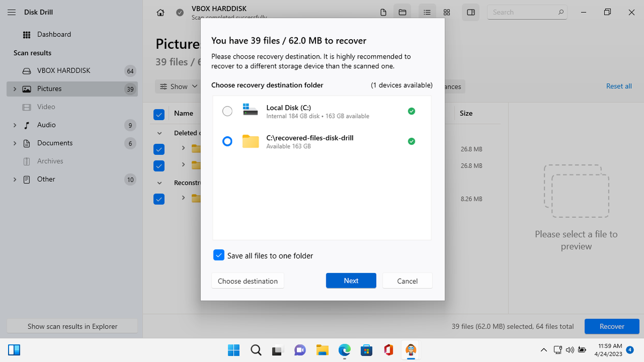This screenshot has width=644, height=362.
Task: Switch to the list view icon
Action: coord(427,12)
